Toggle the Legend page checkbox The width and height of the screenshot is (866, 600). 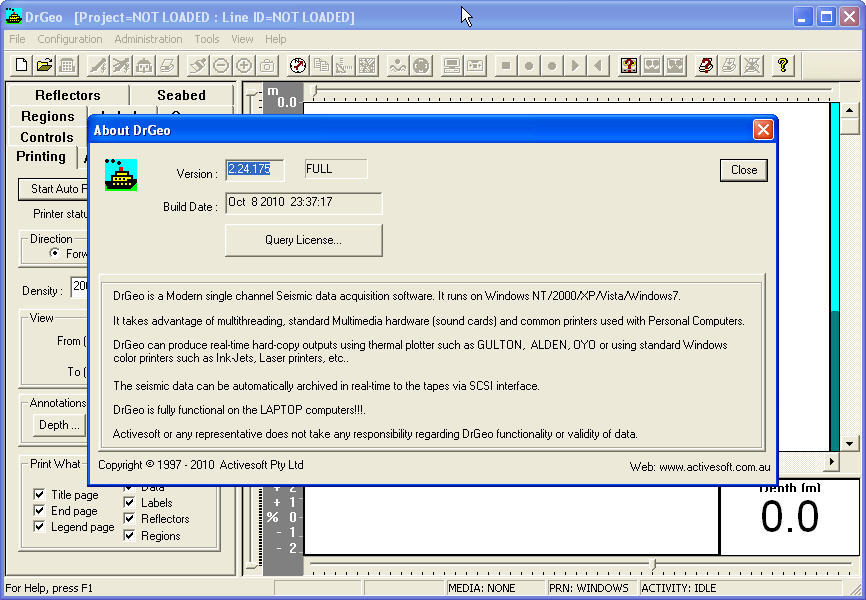39,526
